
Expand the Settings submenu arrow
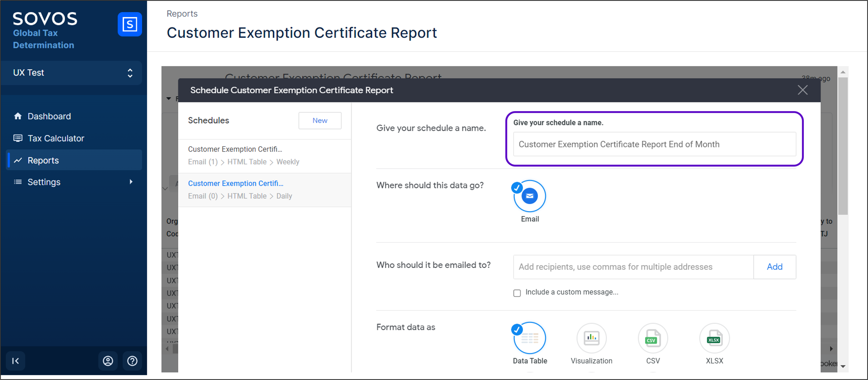(131, 182)
